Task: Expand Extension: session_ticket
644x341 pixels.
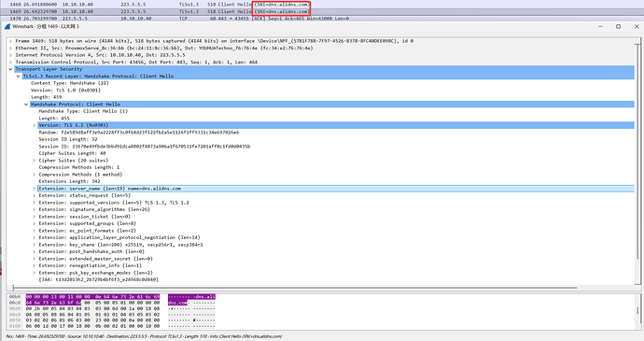Action: tap(35, 217)
